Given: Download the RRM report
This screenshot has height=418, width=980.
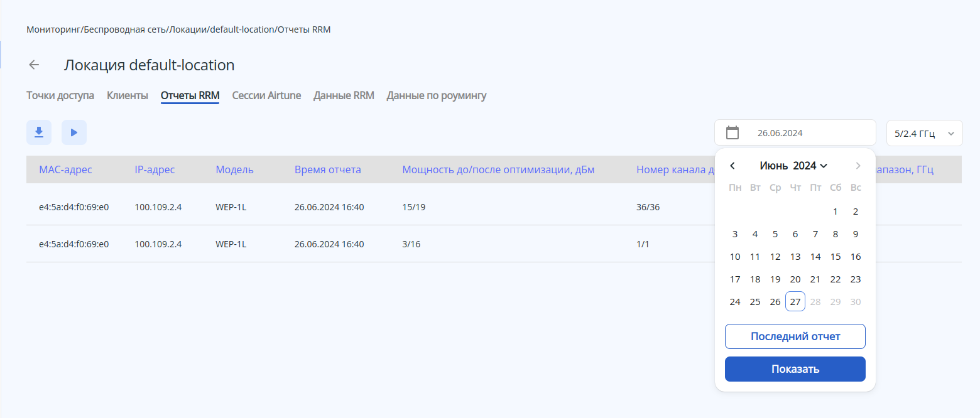Looking at the screenshot, I should (x=39, y=132).
